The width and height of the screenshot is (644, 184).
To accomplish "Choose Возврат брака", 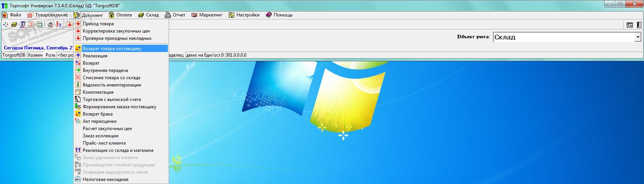I will tap(121, 114).
